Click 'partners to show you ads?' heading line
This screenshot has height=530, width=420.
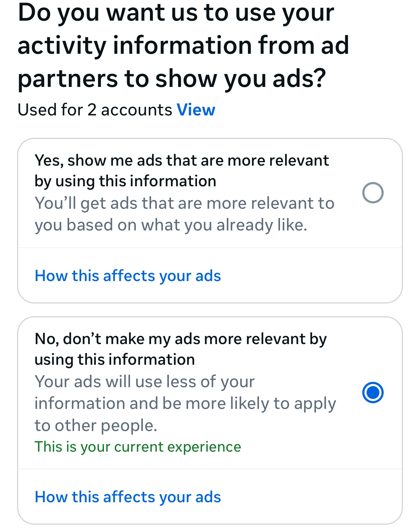172,78
